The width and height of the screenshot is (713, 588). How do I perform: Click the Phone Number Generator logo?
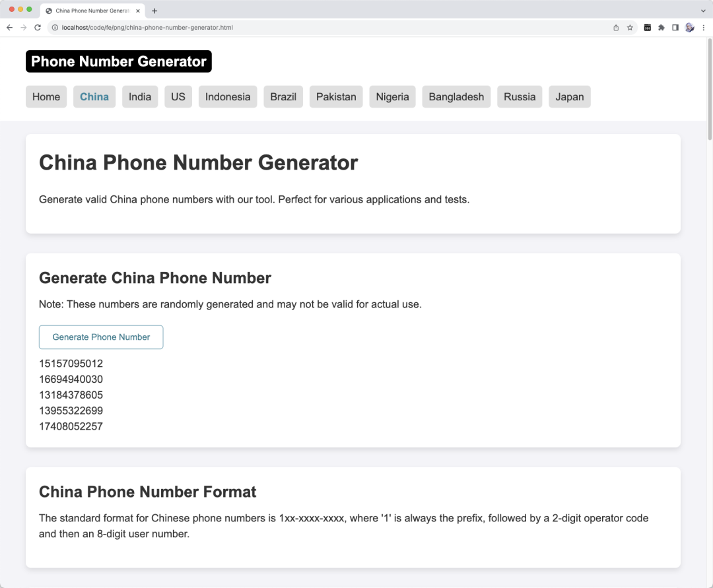tap(119, 61)
